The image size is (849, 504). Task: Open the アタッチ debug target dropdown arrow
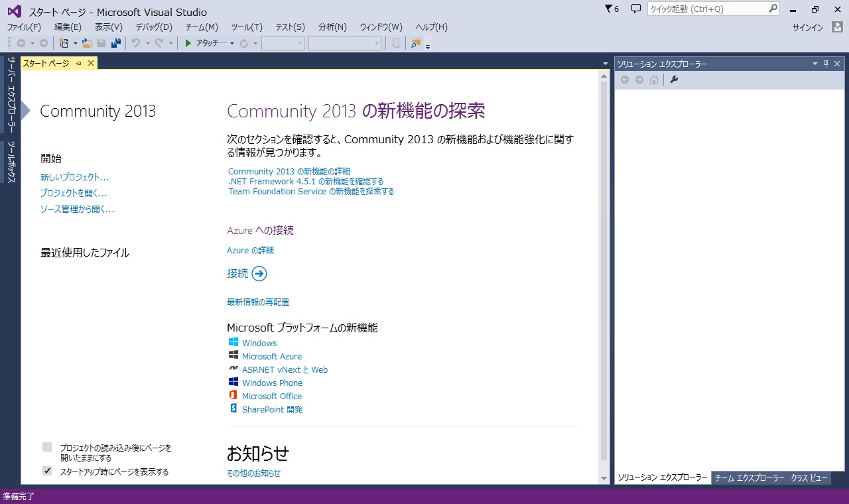click(x=232, y=43)
